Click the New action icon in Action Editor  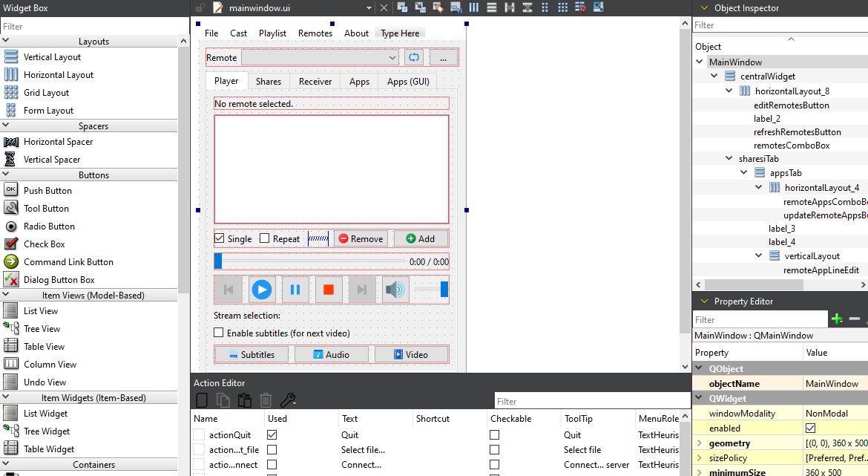click(201, 400)
